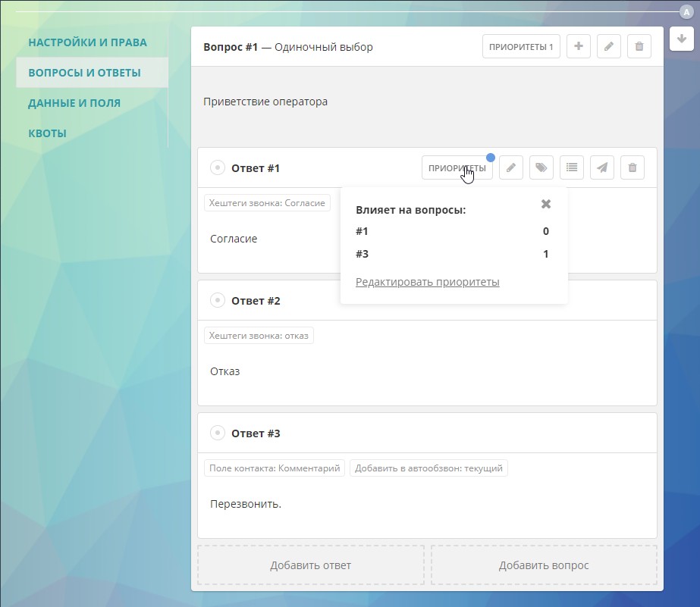Delete Question #1 using its trash icon
The width and height of the screenshot is (700, 607).
click(x=639, y=47)
